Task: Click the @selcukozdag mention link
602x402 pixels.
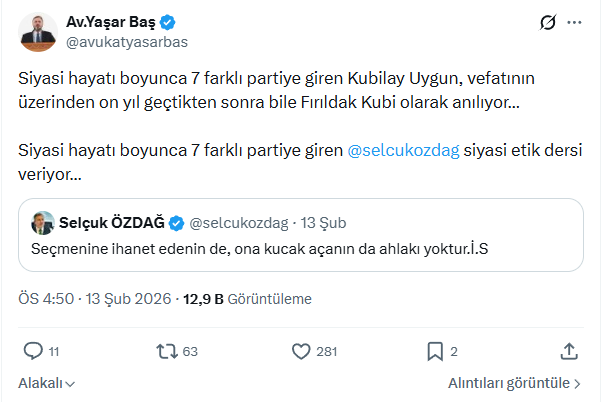Action: point(402,150)
